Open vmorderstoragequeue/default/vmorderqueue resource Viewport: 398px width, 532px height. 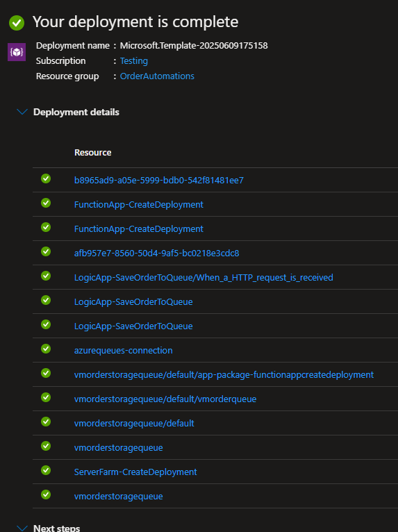pos(165,399)
